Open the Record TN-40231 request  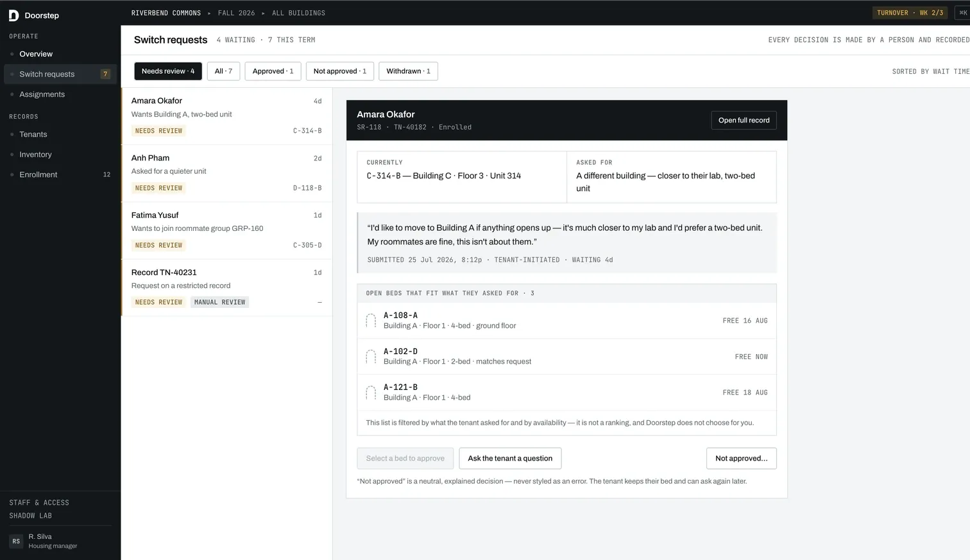click(x=226, y=288)
